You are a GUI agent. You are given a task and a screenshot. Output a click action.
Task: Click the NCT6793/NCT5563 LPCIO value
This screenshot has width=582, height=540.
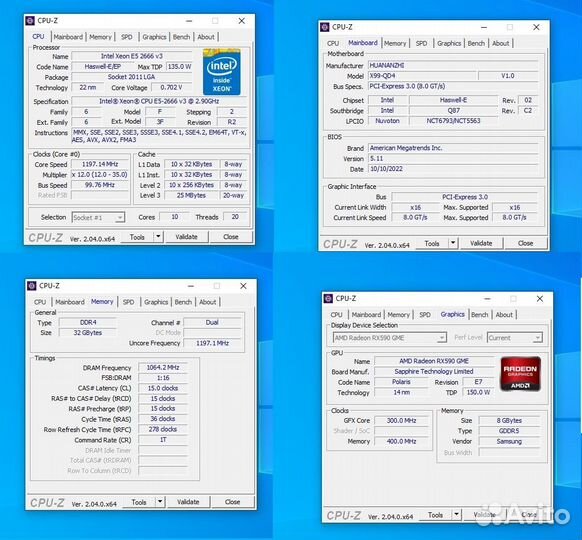pos(453,121)
